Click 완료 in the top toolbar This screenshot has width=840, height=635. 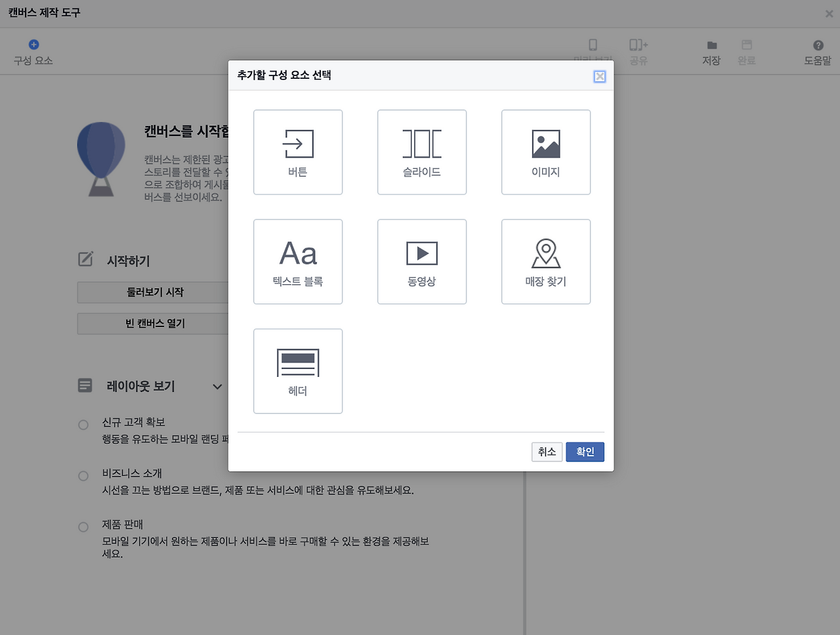tap(747, 51)
